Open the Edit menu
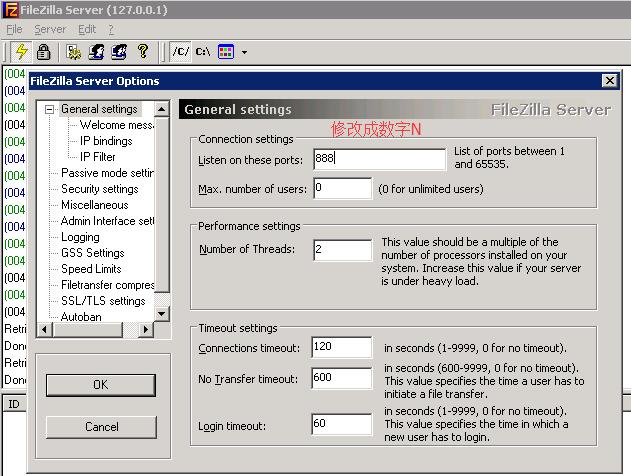 87,29
